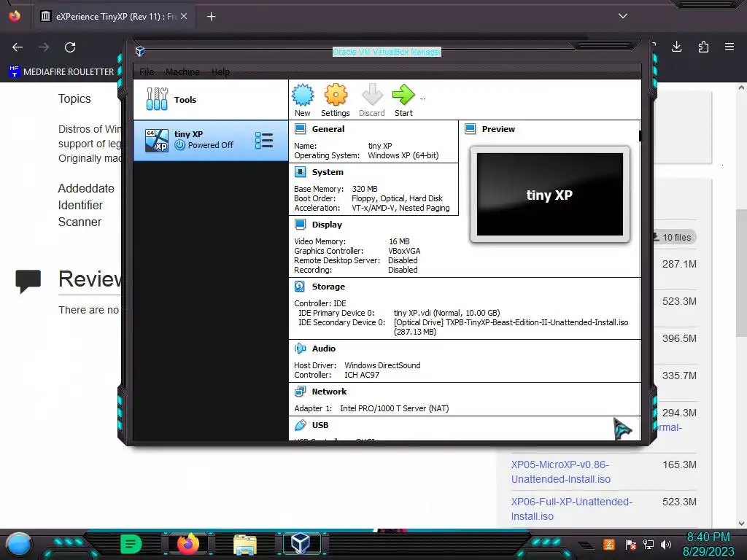Open Firefox extensions puzzle icon

[703, 47]
